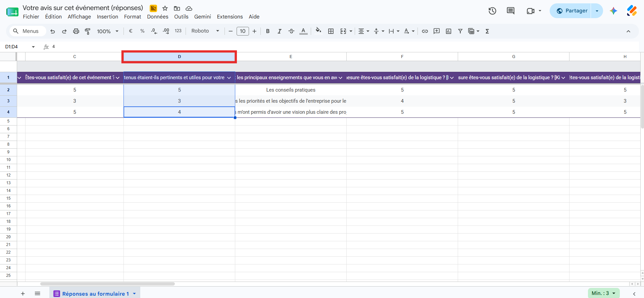Screen dimensions: 644x298
Task: Click the font size field
Action: [x=243, y=31]
